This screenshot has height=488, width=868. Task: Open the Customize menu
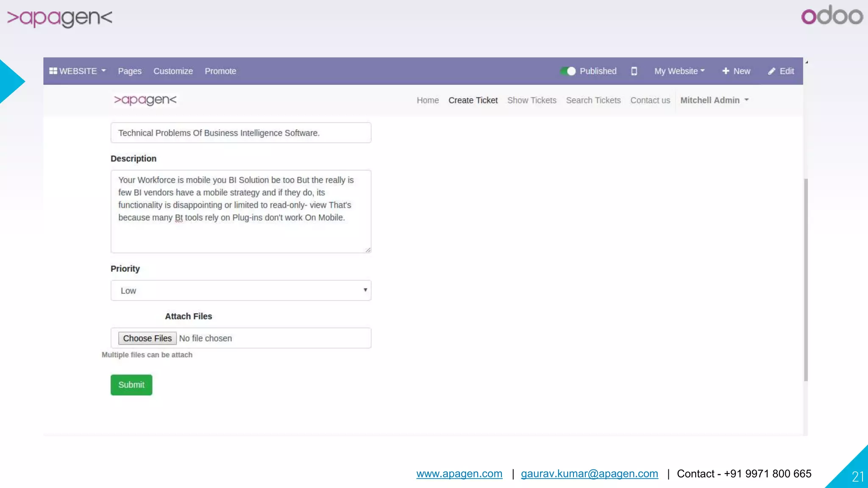click(x=173, y=71)
